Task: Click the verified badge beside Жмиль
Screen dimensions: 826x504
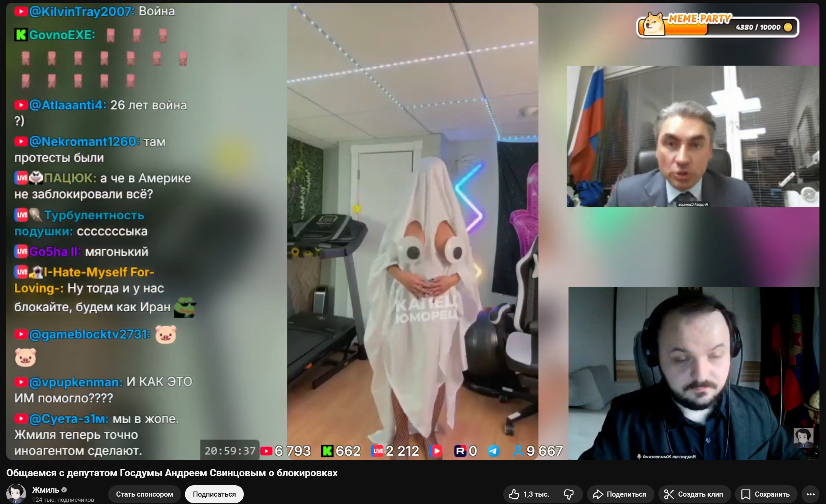Action: coord(65,490)
